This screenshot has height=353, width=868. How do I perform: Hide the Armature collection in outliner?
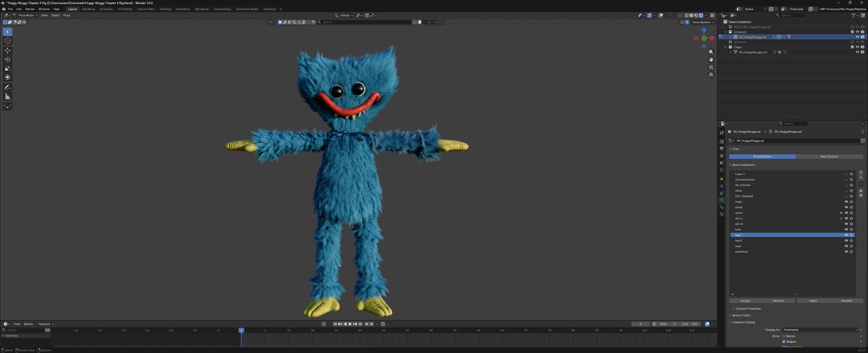click(x=857, y=32)
